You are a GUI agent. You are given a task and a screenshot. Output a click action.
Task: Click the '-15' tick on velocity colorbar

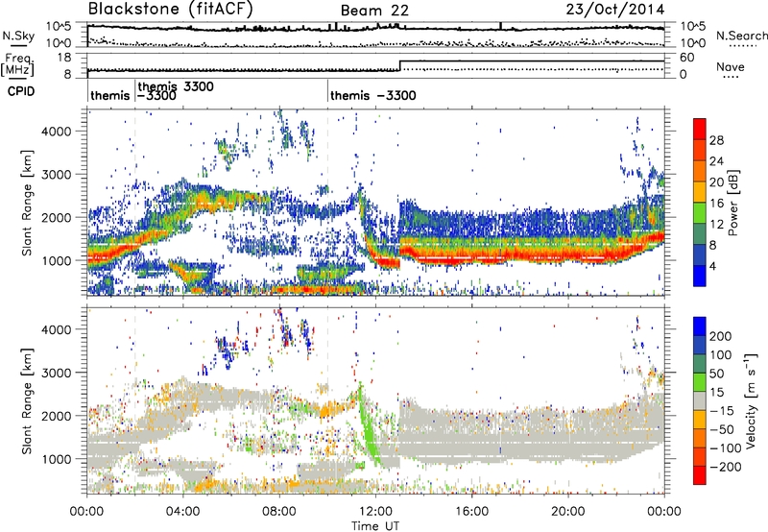pyautogui.click(x=722, y=410)
